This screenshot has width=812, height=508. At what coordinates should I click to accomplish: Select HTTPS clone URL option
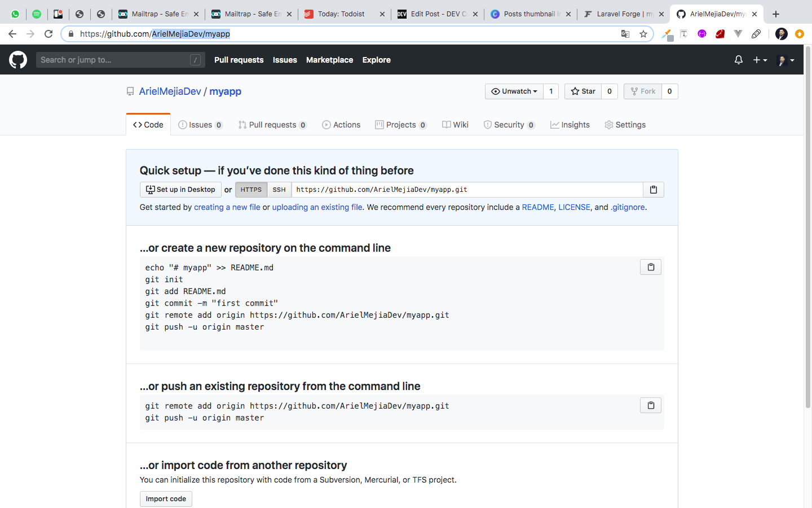click(x=251, y=190)
